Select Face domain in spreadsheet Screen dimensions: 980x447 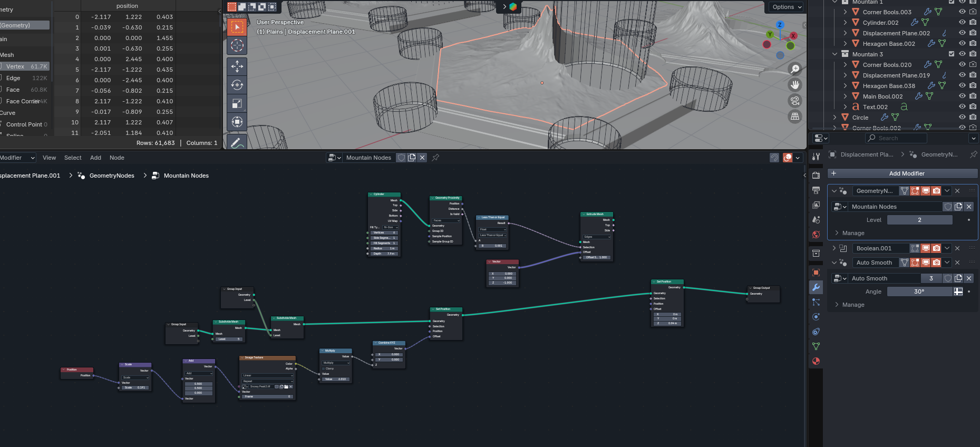25,90
